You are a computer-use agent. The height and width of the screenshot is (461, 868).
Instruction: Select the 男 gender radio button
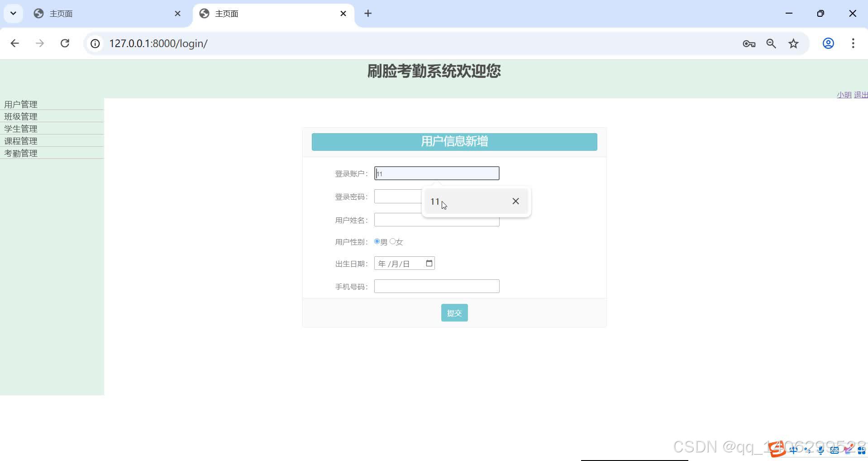[x=377, y=241]
